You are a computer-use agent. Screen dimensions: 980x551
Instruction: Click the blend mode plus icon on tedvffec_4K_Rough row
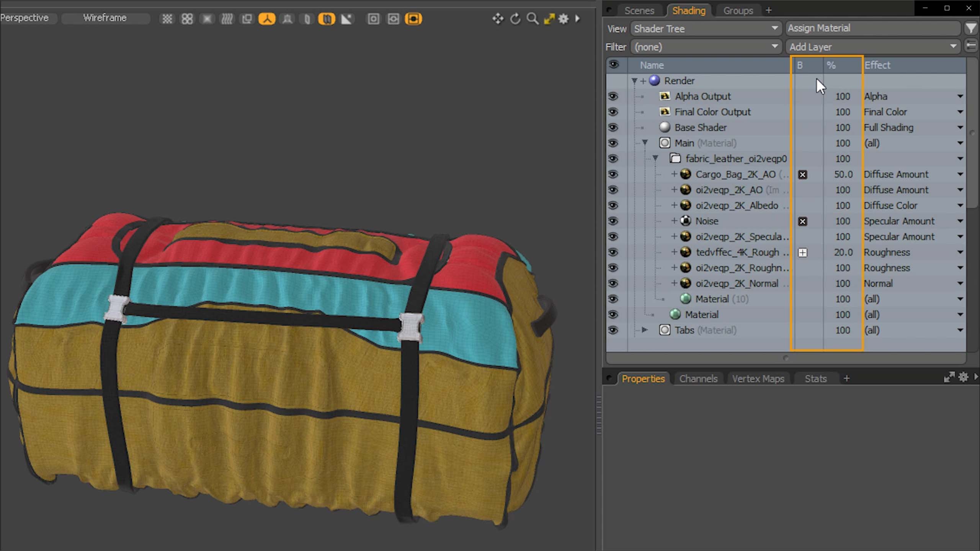pyautogui.click(x=802, y=253)
